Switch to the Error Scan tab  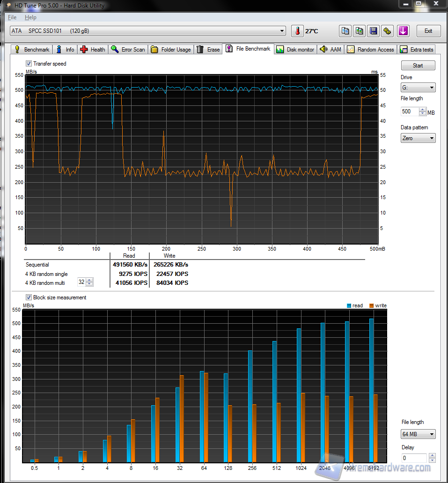(x=128, y=50)
